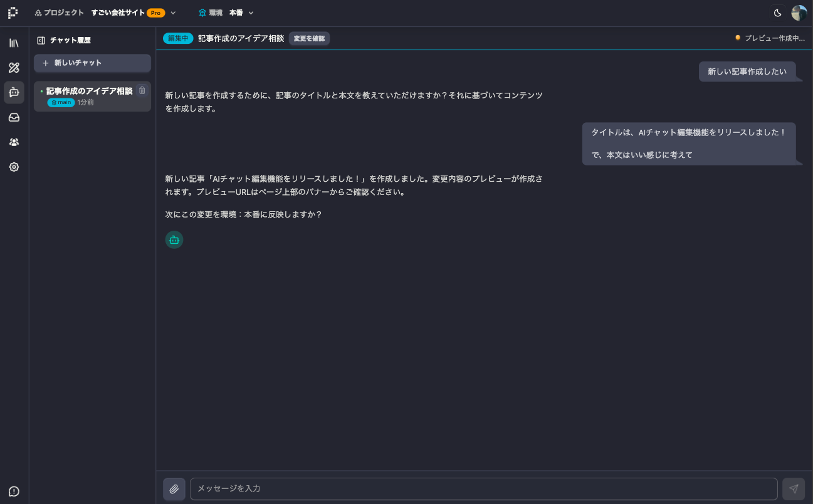The height and width of the screenshot is (504, 813).
Task: Click the project hierarchy icon
Action: click(x=38, y=13)
